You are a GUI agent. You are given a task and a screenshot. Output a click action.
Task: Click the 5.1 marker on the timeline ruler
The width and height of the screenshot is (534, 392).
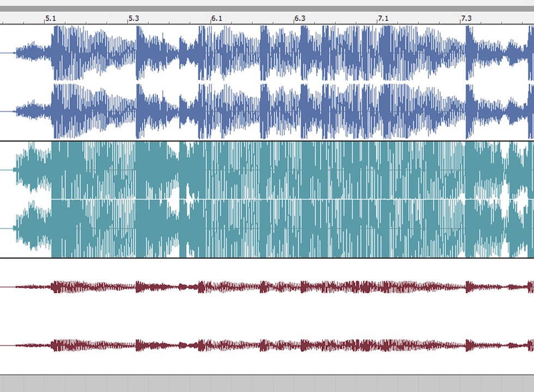pos(50,18)
